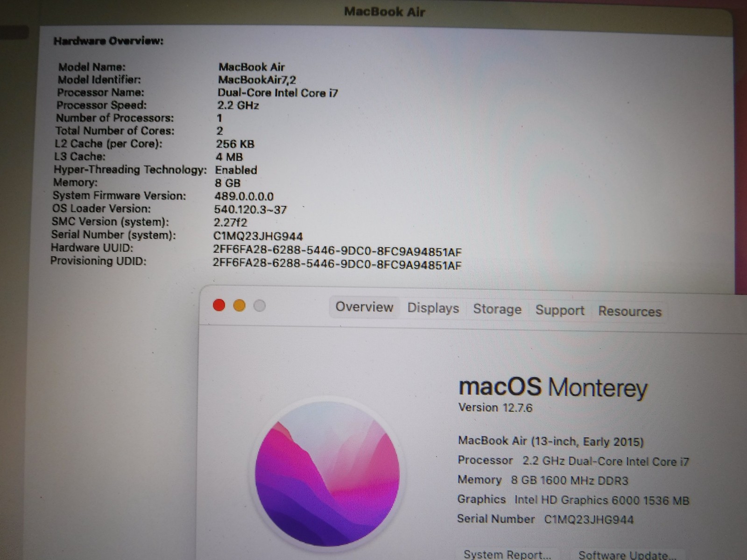The height and width of the screenshot is (560, 747).
Task: Select the Memory value 8 GB in System Report
Action: pos(227,183)
